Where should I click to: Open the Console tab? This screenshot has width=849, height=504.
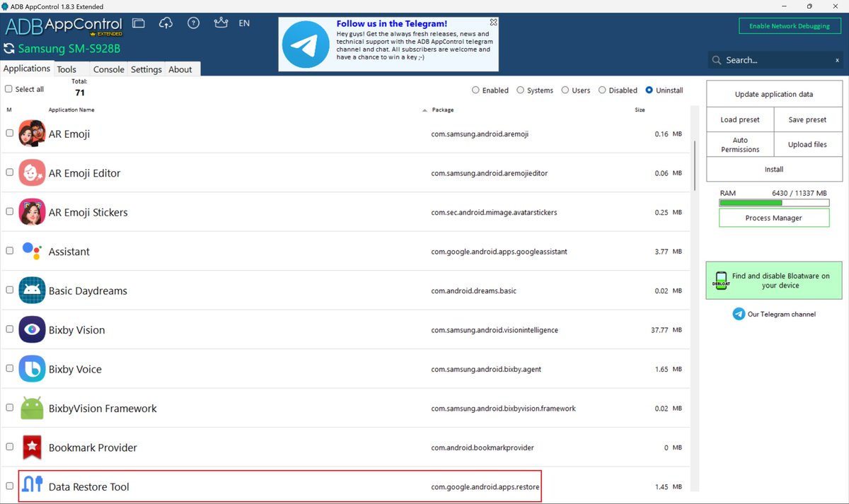[109, 69]
